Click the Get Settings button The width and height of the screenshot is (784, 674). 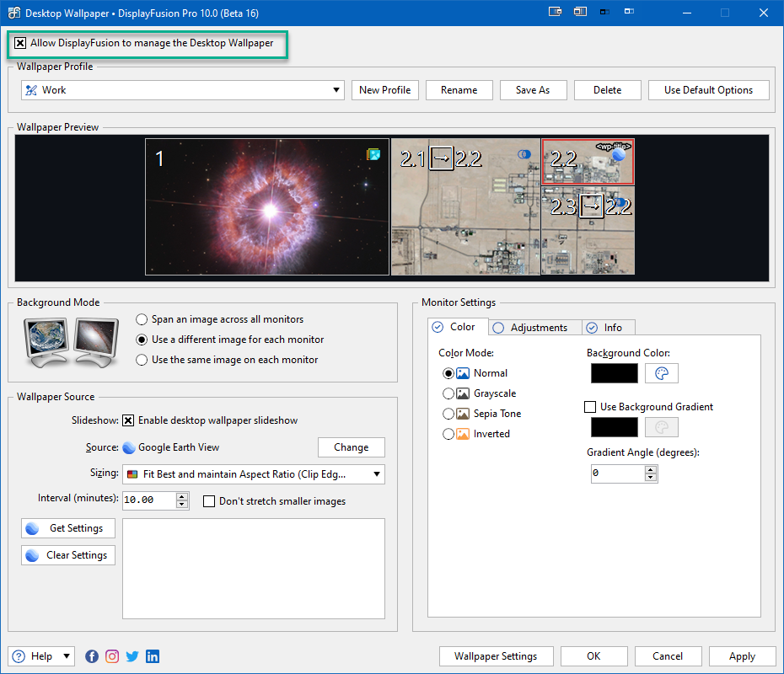(68, 528)
